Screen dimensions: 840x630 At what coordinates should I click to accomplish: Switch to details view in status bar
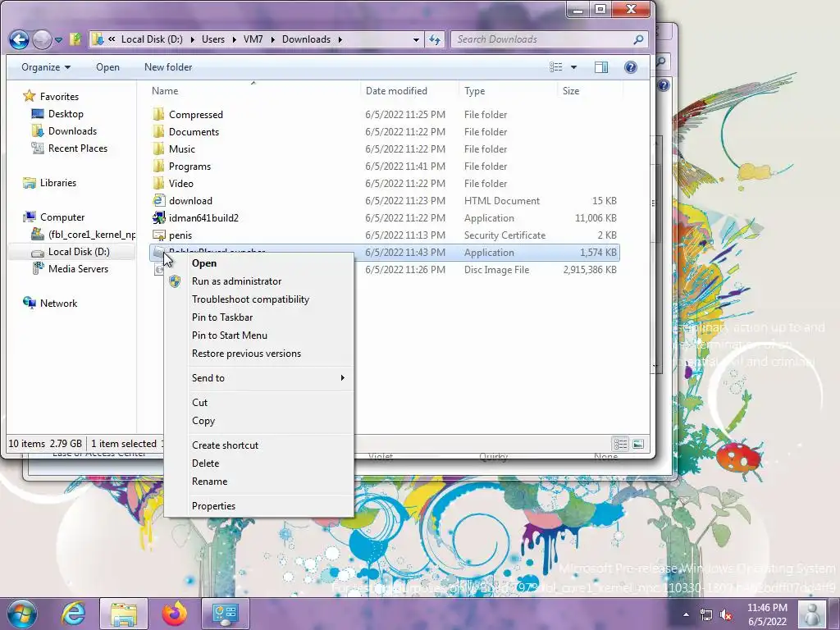tap(621, 444)
